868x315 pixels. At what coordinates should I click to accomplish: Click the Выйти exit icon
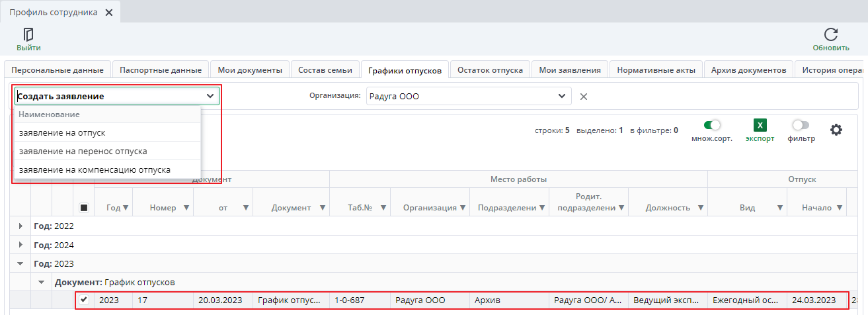coord(28,34)
